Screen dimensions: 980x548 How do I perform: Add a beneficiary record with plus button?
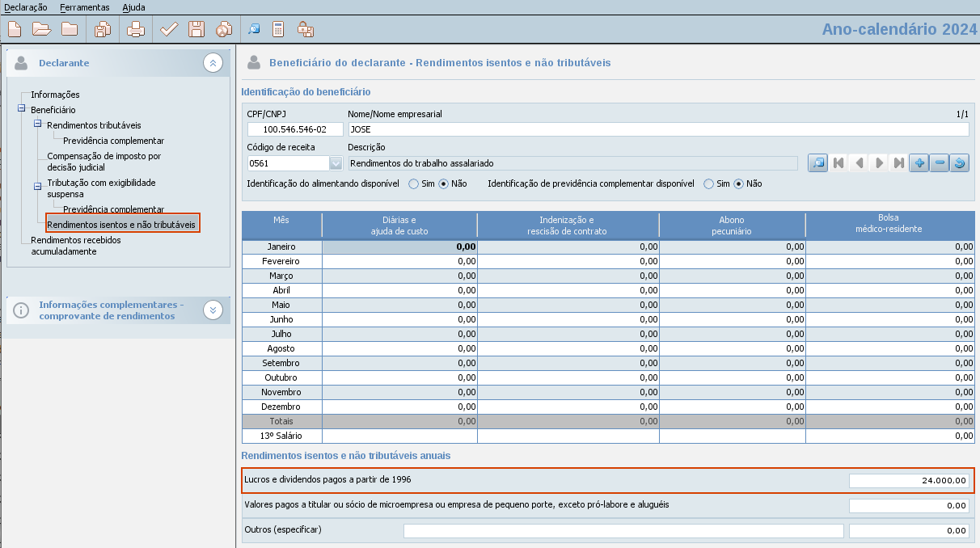coord(919,163)
